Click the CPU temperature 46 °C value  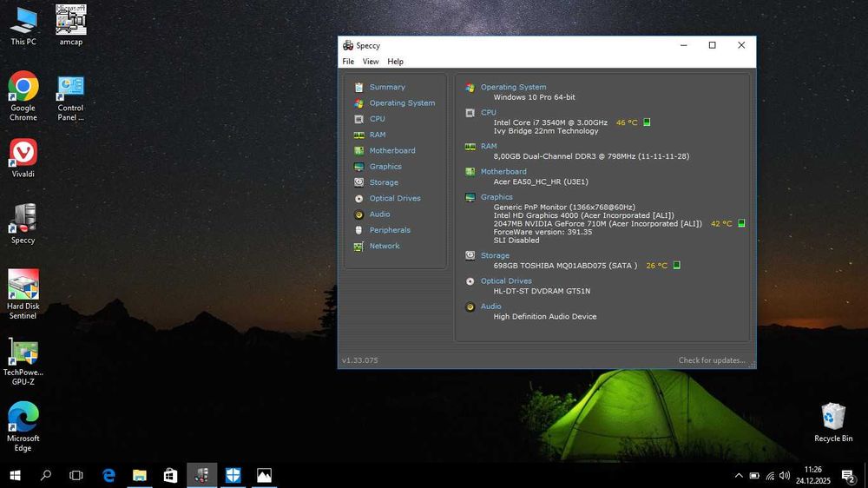[x=627, y=122]
